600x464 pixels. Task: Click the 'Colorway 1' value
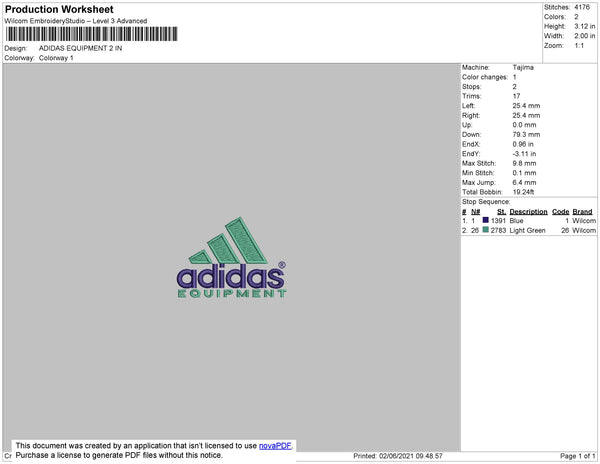(56, 58)
